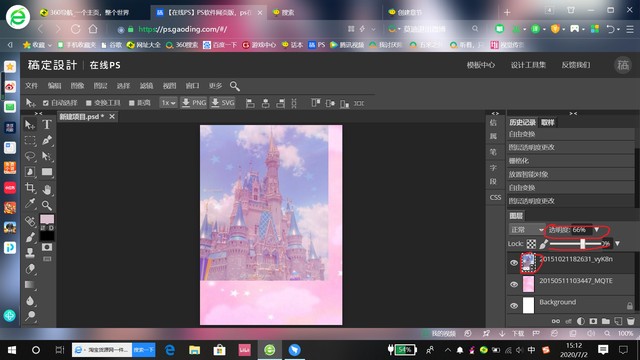
Task: Add a layer mask with the mask icon
Action: click(x=593, y=321)
